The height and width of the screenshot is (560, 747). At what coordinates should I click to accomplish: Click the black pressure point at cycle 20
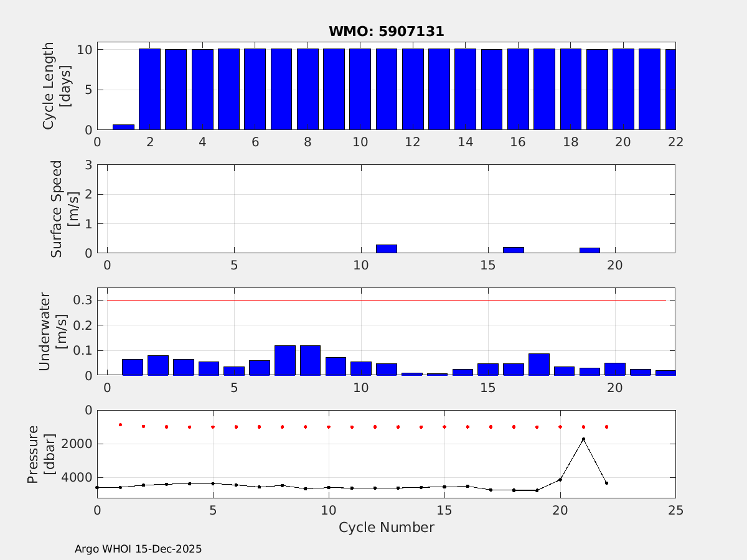click(560, 479)
